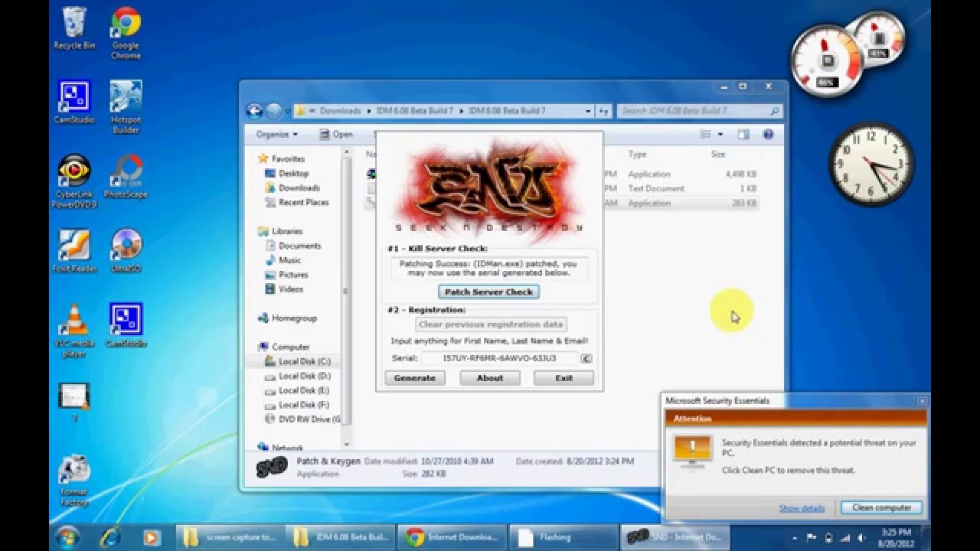The height and width of the screenshot is (551, 980).
Task: Open Show details link in Security Essentials
Action: [x=802, y=508]
